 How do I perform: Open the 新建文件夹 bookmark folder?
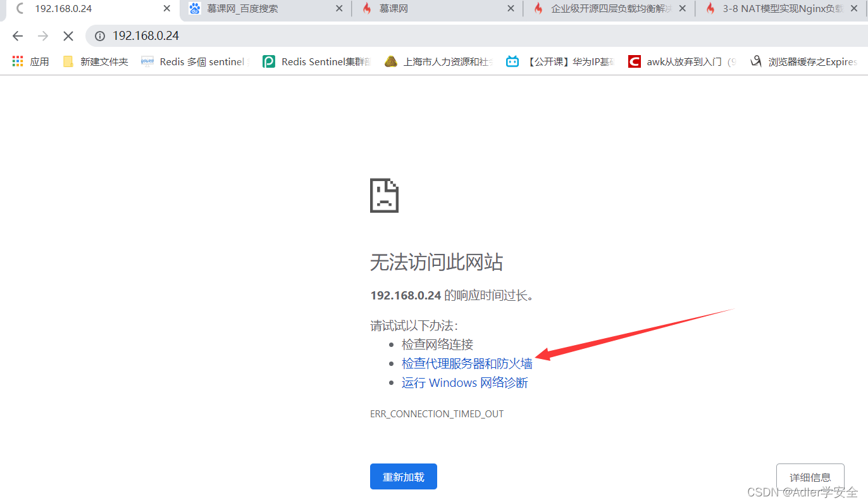coord(96,61)
